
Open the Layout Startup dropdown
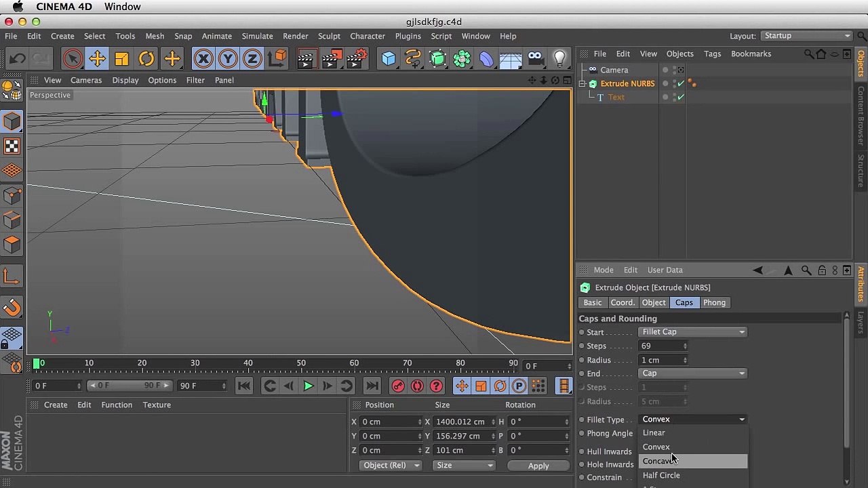coord(806,36)
